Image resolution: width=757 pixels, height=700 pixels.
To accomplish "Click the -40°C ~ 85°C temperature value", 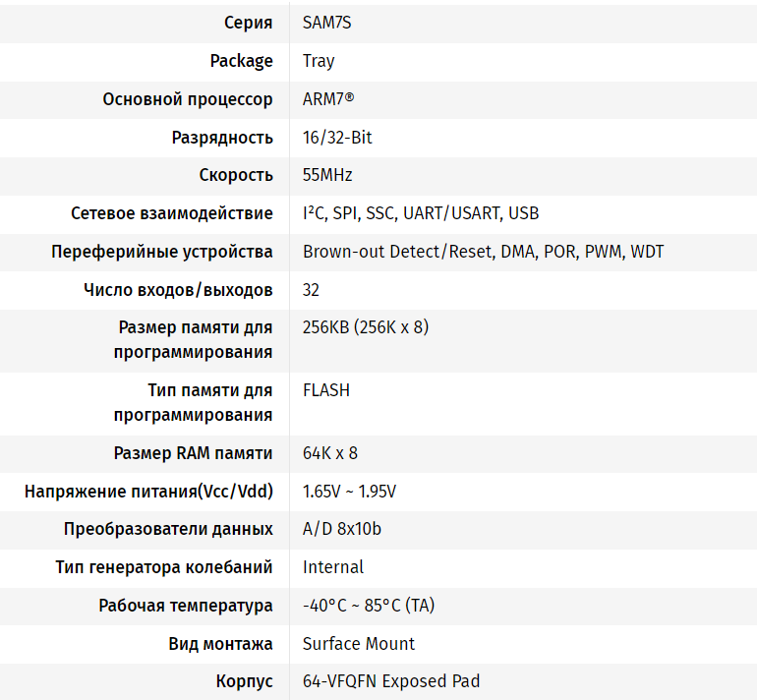I will (369, 606).
